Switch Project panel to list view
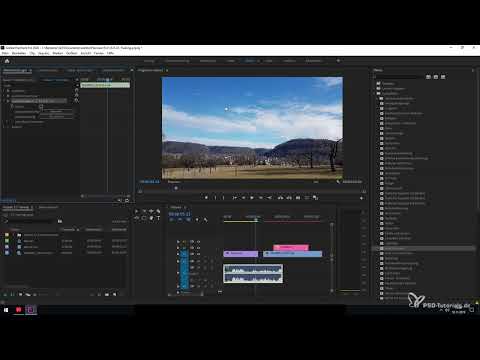480x360 pixels. pos(12,295)
